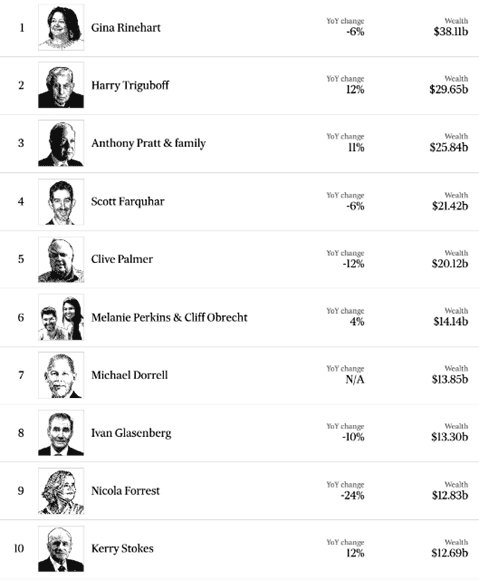
Task: Click Clive Palmer's portrait thumbnail
Action: (x=61, y=259)
